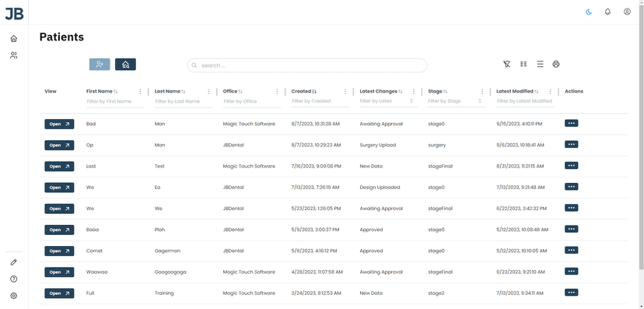This screenshot has height=309, width=644.
Task: Go to Home in the sidebar
Action: click(13, 39)
